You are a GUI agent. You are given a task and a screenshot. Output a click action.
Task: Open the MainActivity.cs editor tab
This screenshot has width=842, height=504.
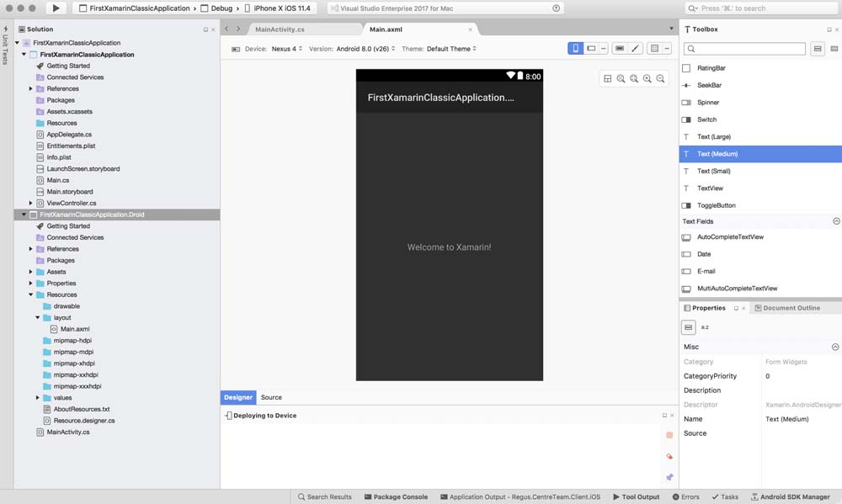(x=280, y=29)
